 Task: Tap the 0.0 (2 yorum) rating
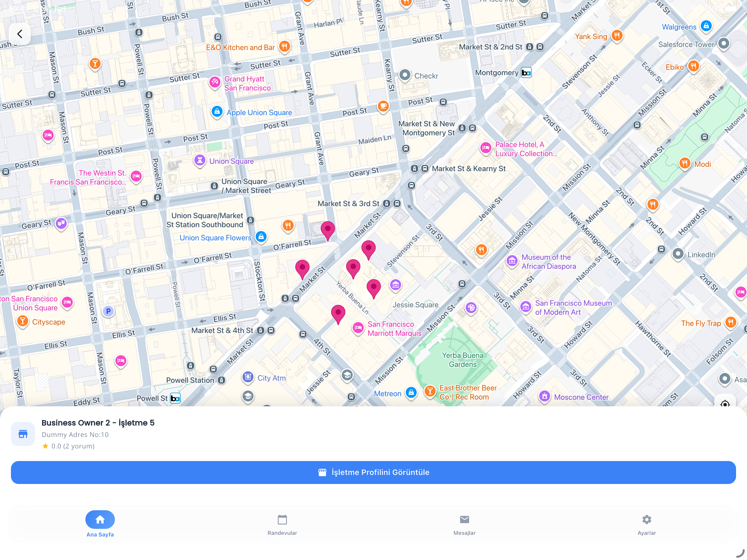pos(69,446)
